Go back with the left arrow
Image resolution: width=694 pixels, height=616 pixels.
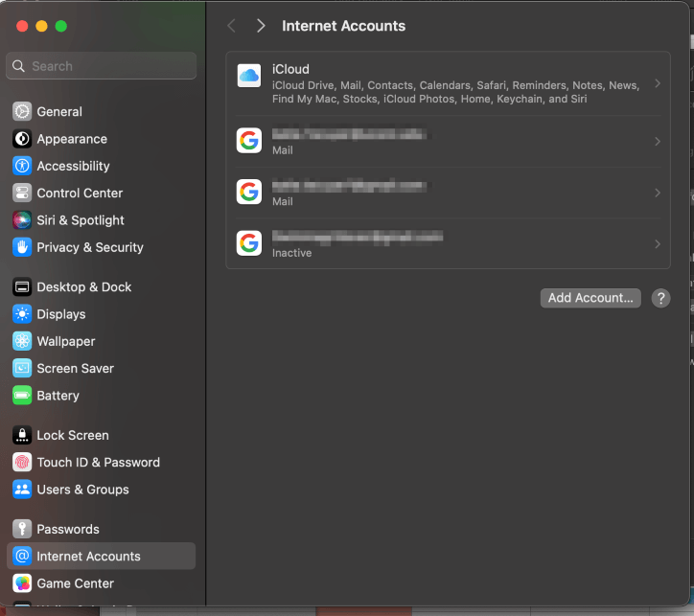tap(231, 26)
